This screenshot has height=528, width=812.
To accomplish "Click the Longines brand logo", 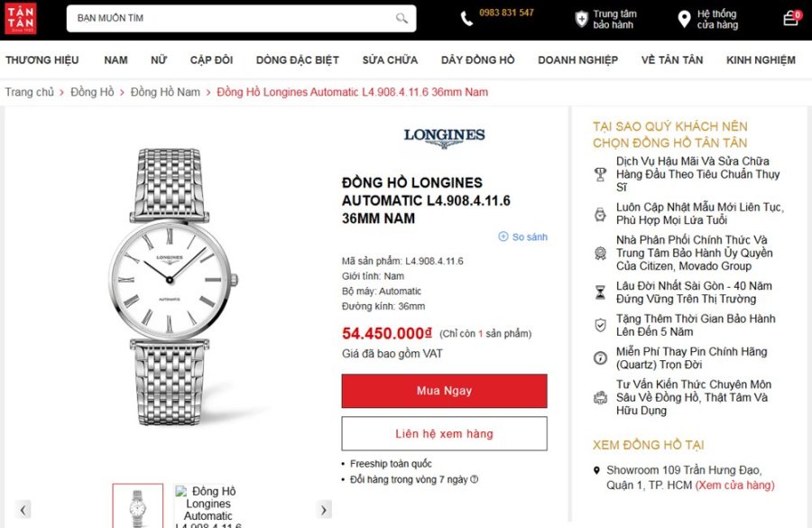I will click(x=444, y=136).
